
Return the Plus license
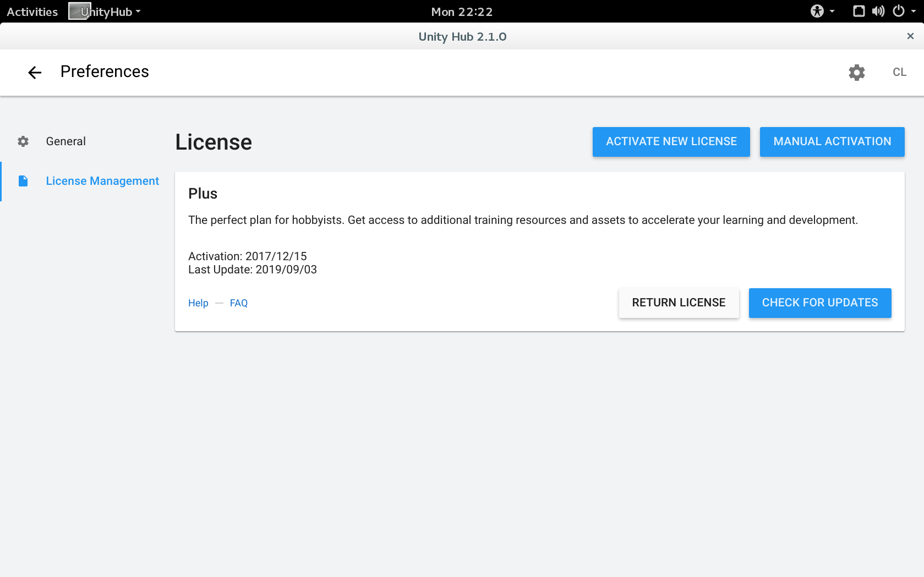tap(679, 303)
